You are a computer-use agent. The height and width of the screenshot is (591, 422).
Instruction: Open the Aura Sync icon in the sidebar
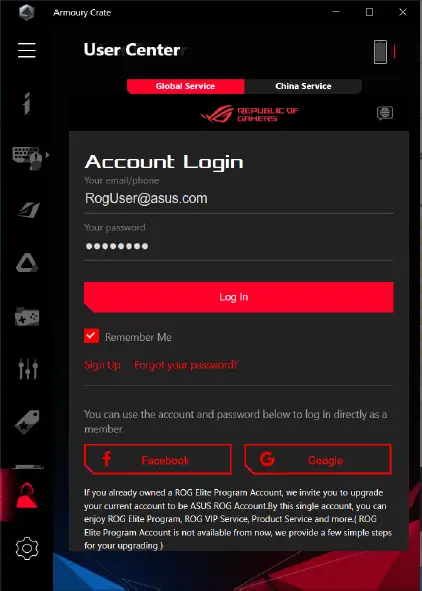(29, 210)
